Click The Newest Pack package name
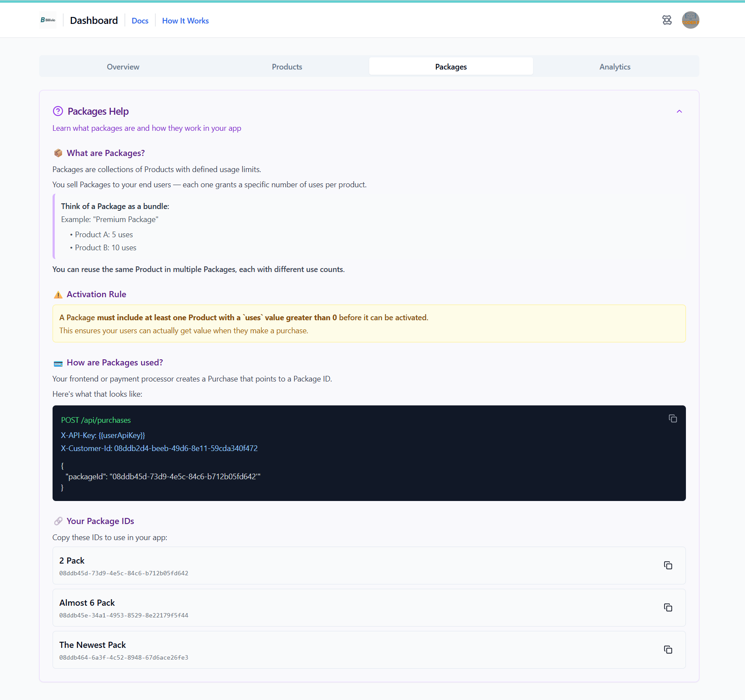The image size is (745, 700). tap(93, 645)
